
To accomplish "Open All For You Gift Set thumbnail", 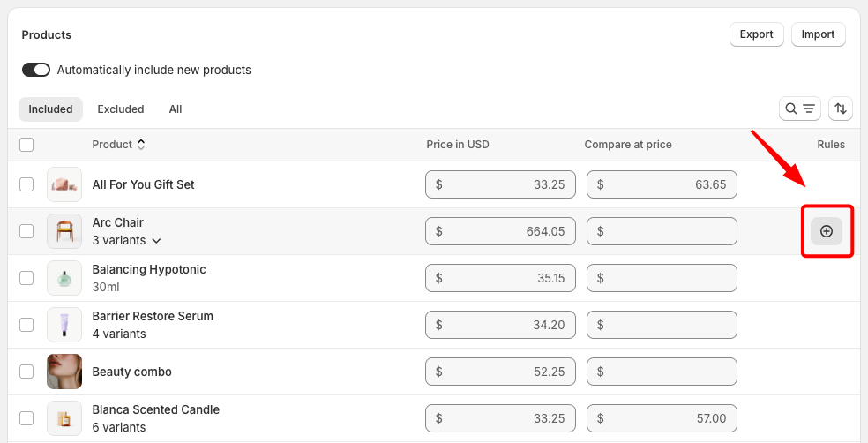I will [64, 184].
